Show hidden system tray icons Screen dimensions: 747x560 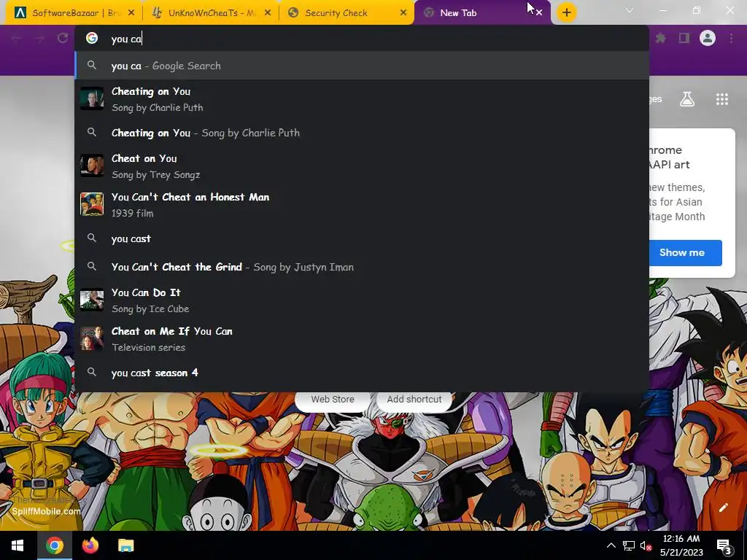click(611, 545)
